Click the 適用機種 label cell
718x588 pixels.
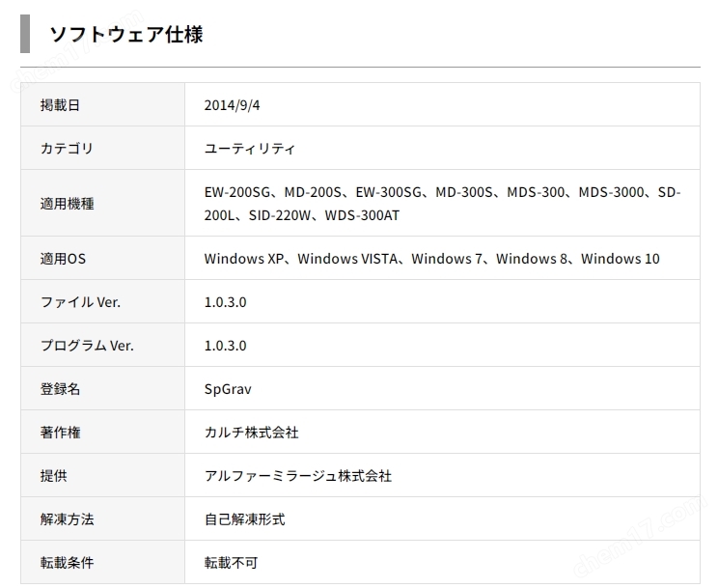(x=102, y=203)
